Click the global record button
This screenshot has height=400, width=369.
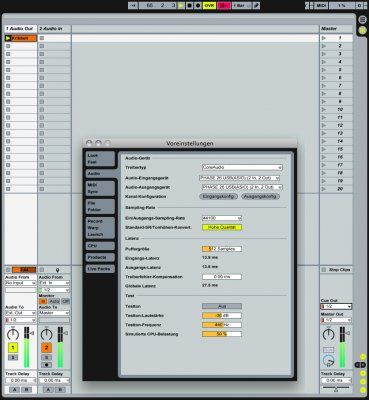pyautogui.click(x=198, y=6)
